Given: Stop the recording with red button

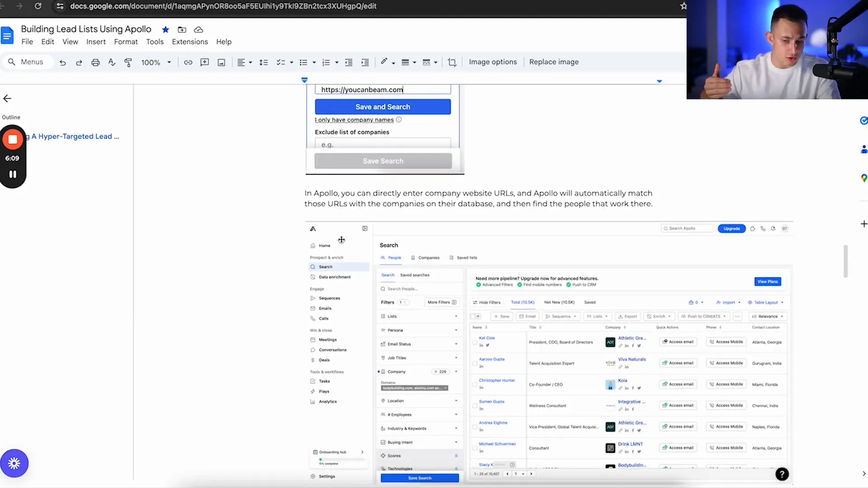Looking at the screenshot, I should pos(13,140).
